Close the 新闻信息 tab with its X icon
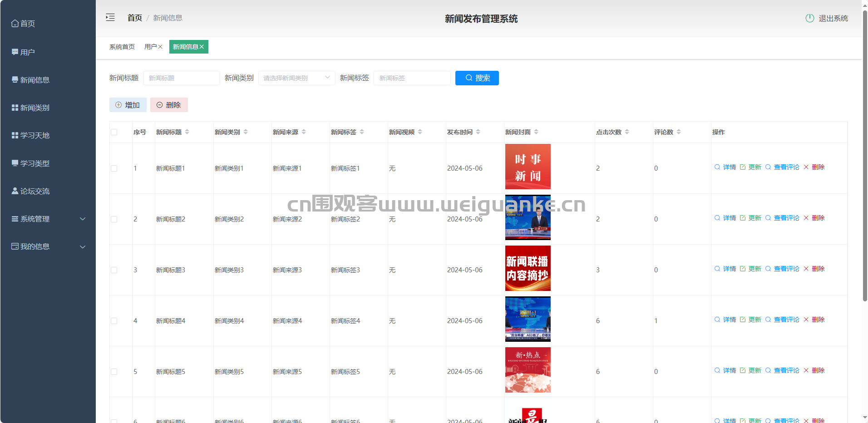 point(202,47)
